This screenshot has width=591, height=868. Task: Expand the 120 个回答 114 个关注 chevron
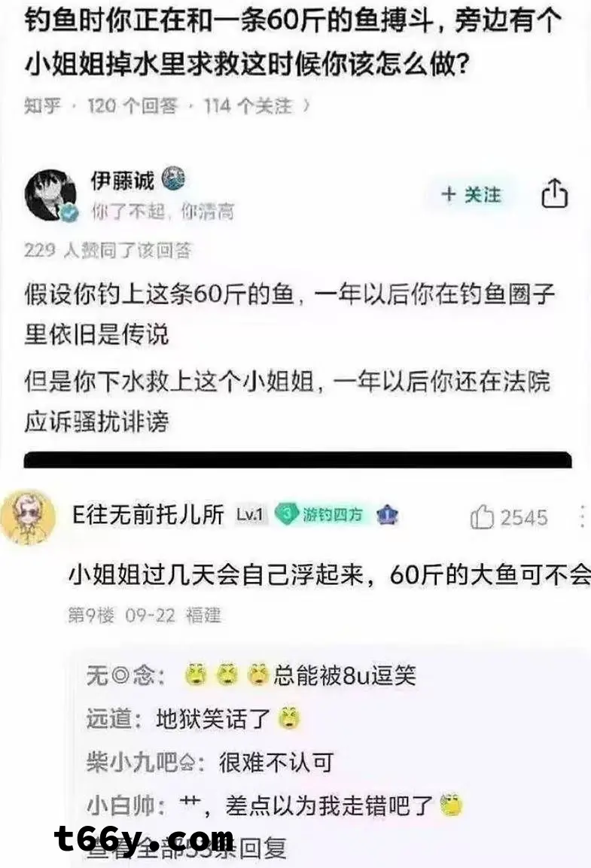tap(307, 105)
